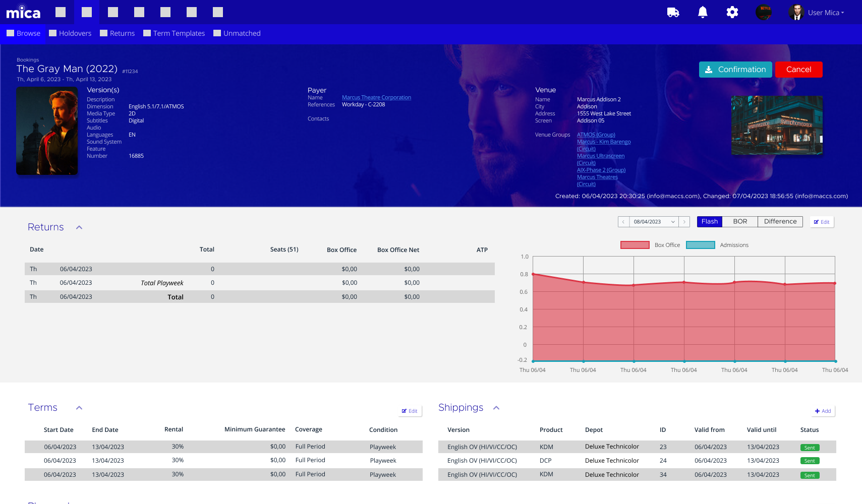Open the AIX-Phase 2 (Group) link
The width and height of the screenshot is (862, 504).
click(601, 170)
